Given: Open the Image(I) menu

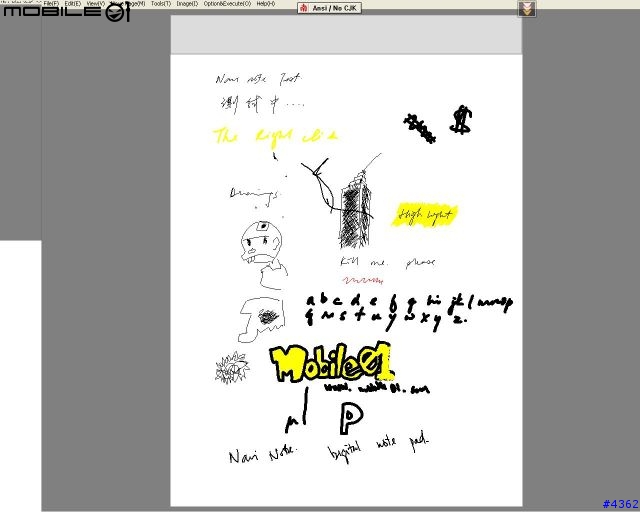Looking at the screenshot, I should tap(187, 4).
